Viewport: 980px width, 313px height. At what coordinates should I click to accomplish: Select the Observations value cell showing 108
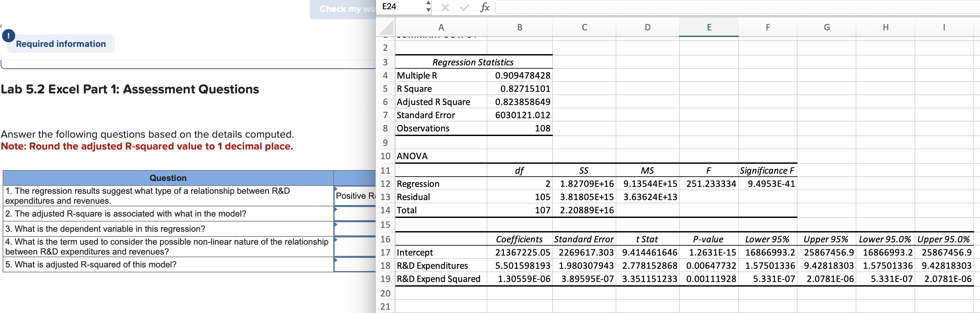click(x=519, y=128)
